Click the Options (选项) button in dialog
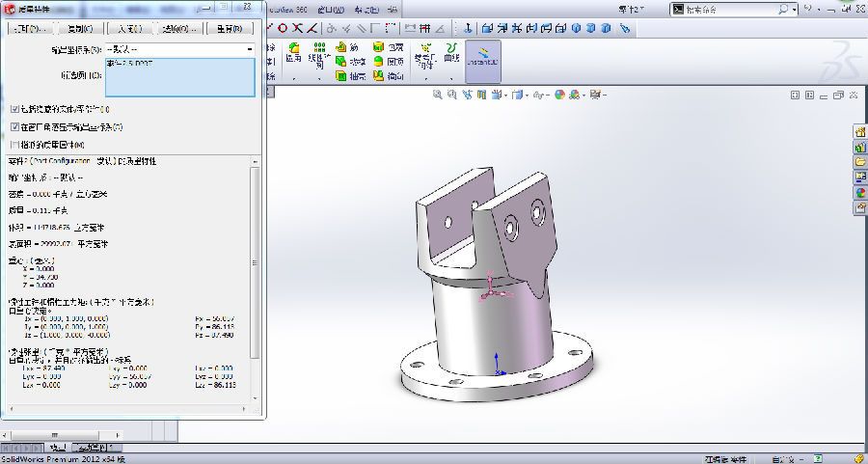 click(178, 28)
